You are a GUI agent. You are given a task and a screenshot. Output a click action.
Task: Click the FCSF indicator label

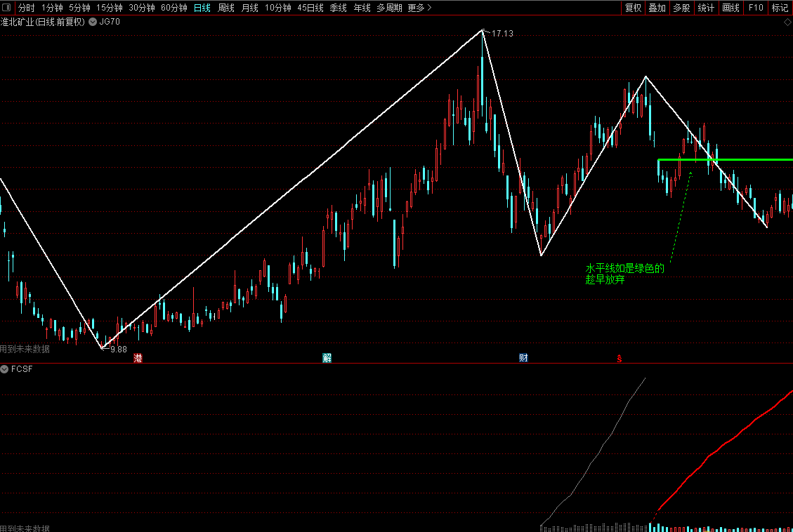(x=22, y=369)
